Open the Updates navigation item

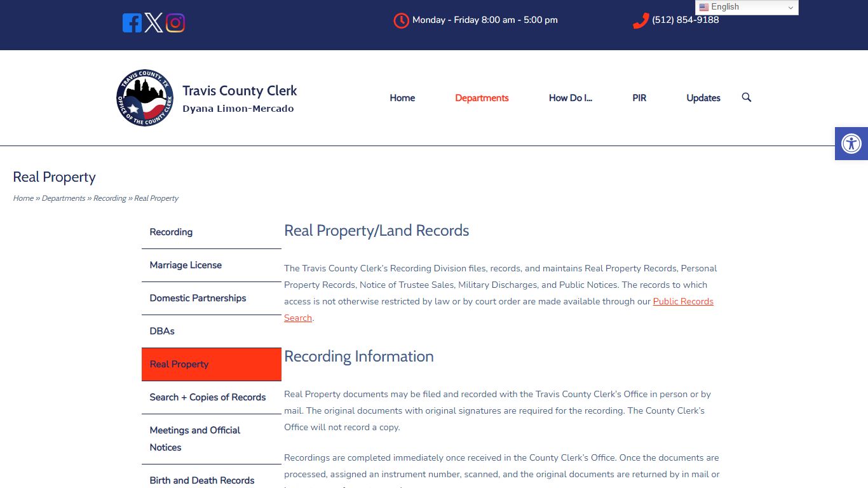click(703, 98)
